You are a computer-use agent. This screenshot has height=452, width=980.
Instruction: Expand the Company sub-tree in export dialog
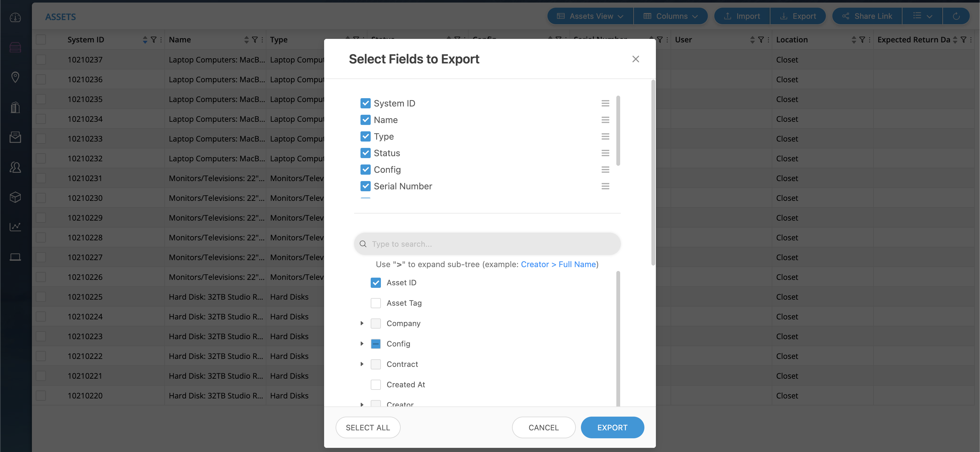(362, 323)
